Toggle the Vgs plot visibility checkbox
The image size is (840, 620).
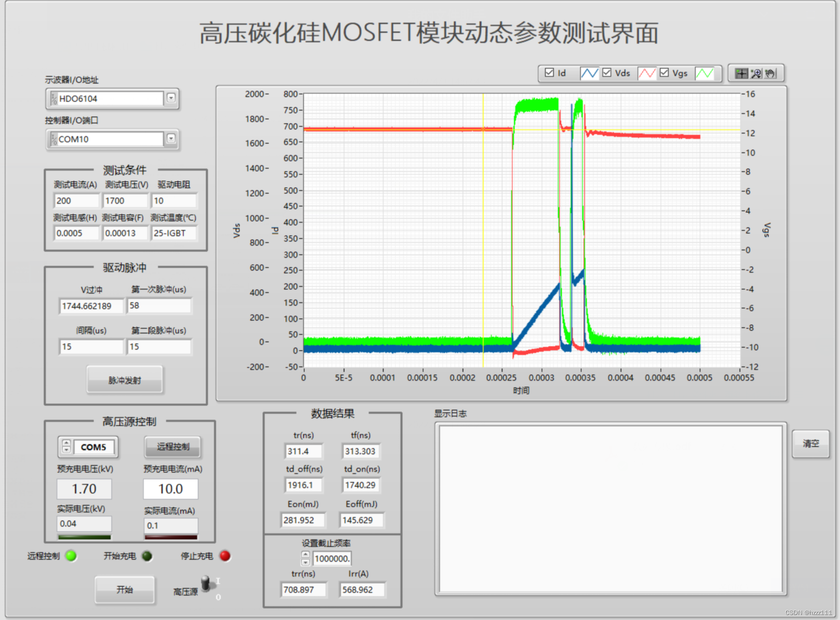coord(664,72)
